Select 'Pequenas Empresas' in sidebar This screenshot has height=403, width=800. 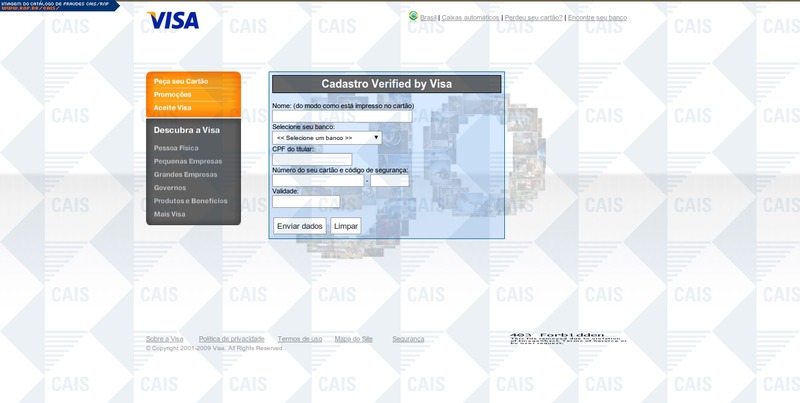pyautogui.click(x=185, y=161)
